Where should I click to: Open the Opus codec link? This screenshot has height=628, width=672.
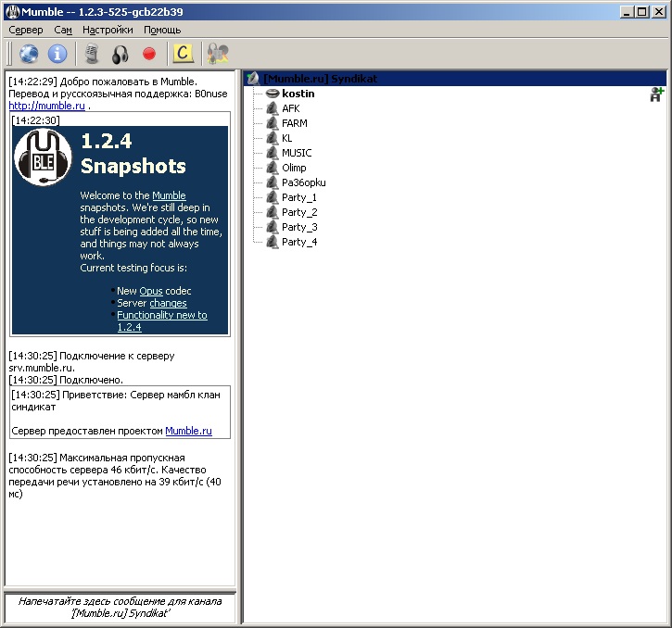pos(151,291)
